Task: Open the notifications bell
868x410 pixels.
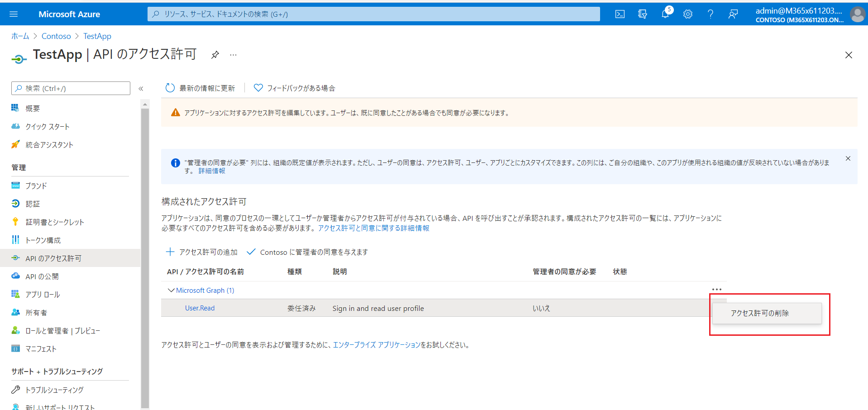Action: point(665,14)
